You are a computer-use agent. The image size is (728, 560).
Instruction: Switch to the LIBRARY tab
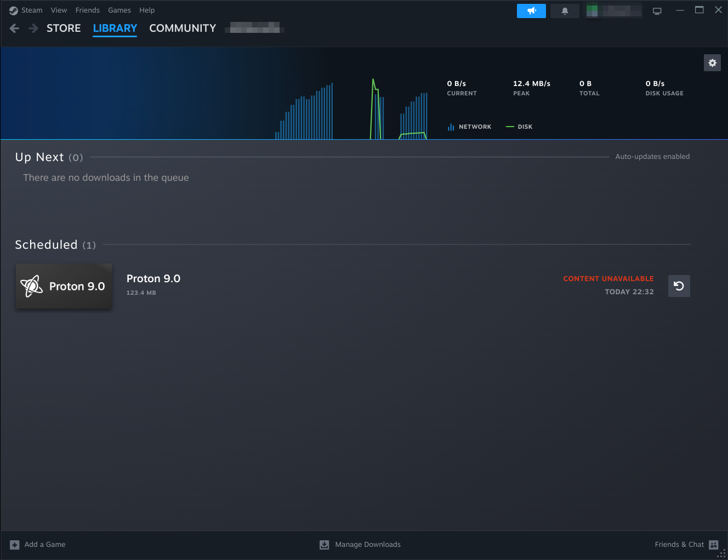pos(115,28)
